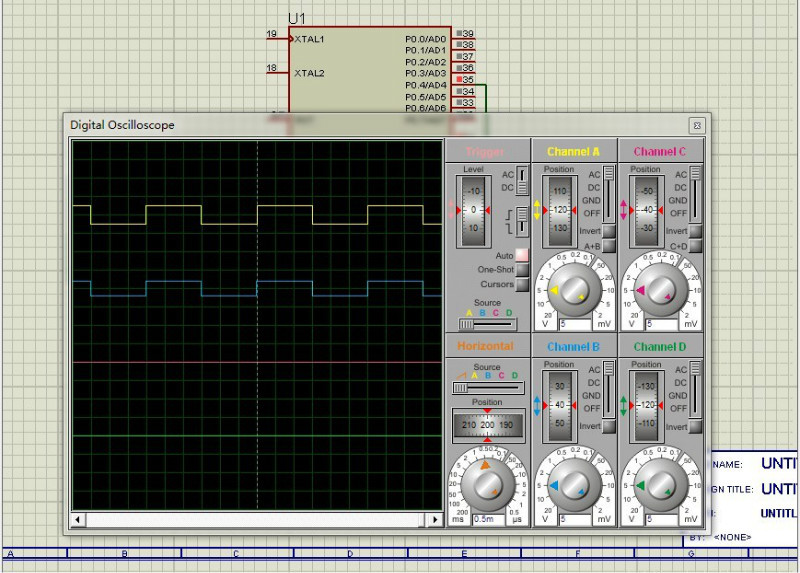Enable the A+B sum button

[608, 246]
